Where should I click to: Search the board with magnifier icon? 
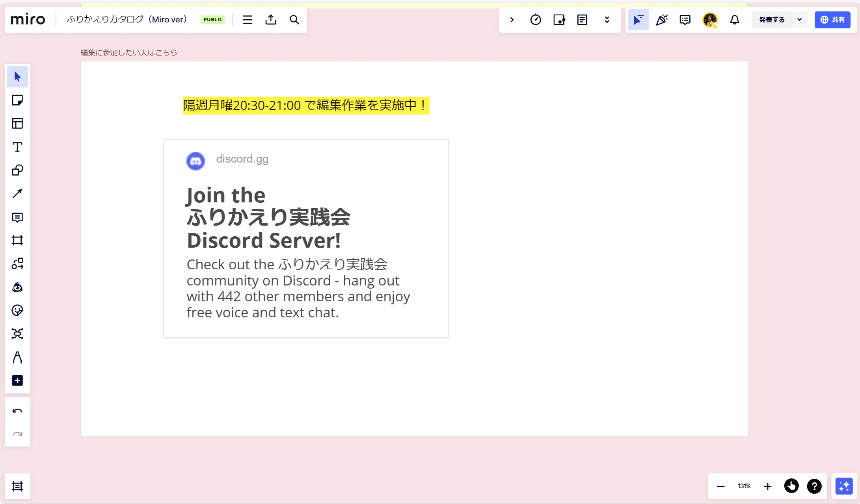pyautogui.click(x=294, y=20)
